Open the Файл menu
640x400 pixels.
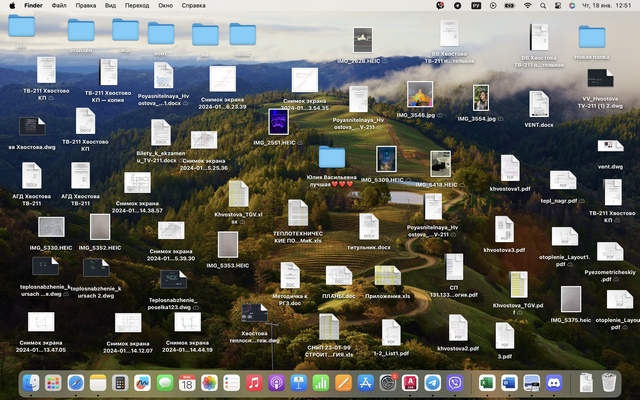click(59, 5)
